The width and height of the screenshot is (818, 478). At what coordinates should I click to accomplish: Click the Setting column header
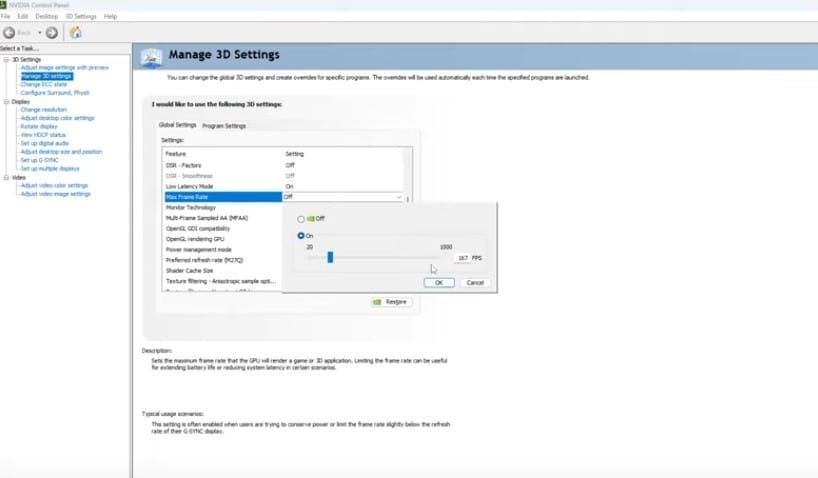point(343,154)
